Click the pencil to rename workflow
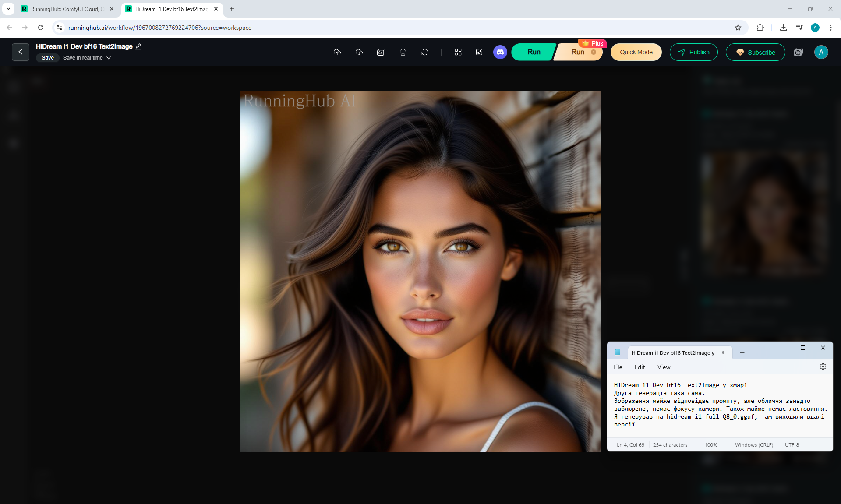This screenshot has height=504, width=841. 139,46
